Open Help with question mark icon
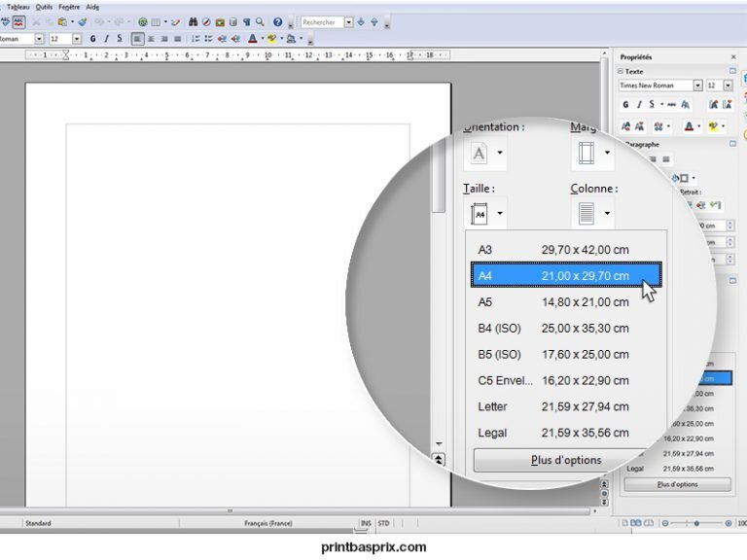 tap(278, 22)
